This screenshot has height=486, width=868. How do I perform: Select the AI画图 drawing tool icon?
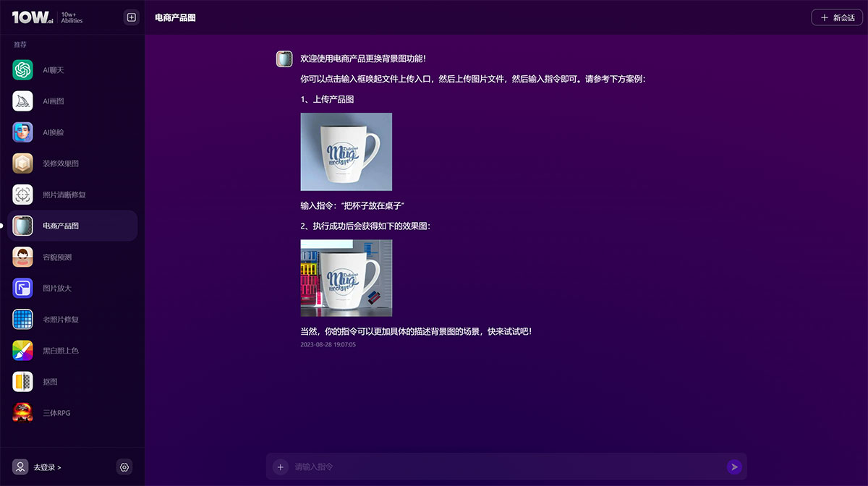22,101
